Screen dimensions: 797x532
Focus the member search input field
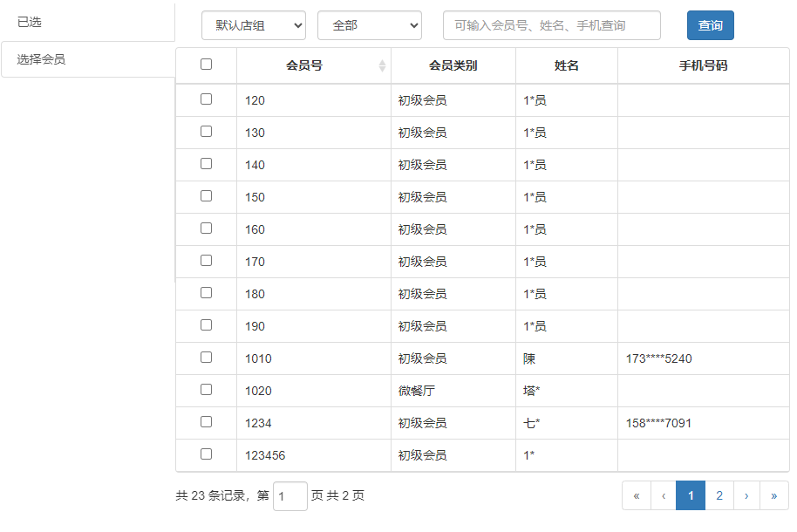coord(551,25)
